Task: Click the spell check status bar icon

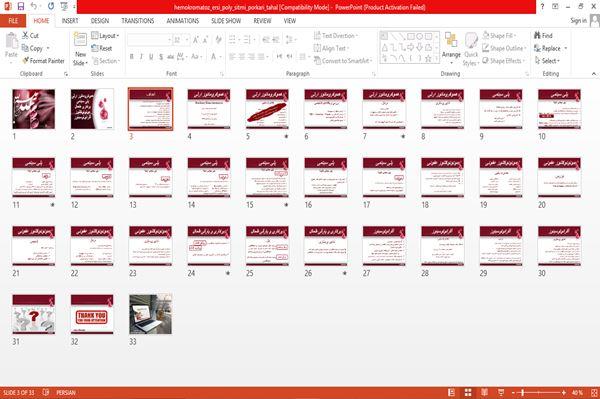Action: [46, 392]
